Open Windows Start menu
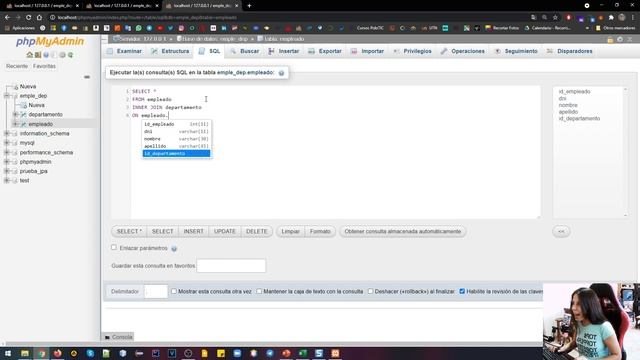Screen dimensions: 640x360 pyautogui.click(x=8, y=353)
